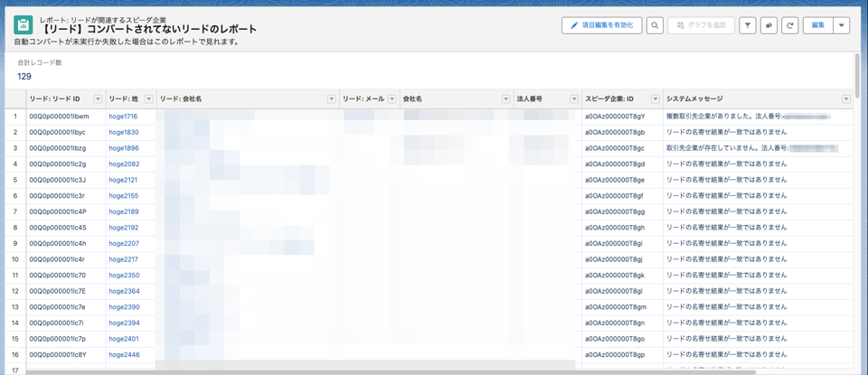The height and width of the screenshot is (375, 868).
Task: Refresh the report with the reload icon
Action: tap(790, 26)
